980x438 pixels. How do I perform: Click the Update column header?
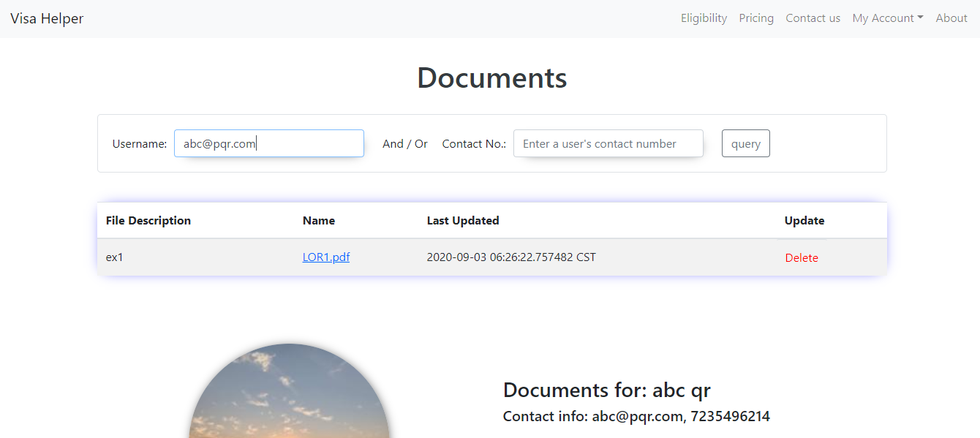804,221
